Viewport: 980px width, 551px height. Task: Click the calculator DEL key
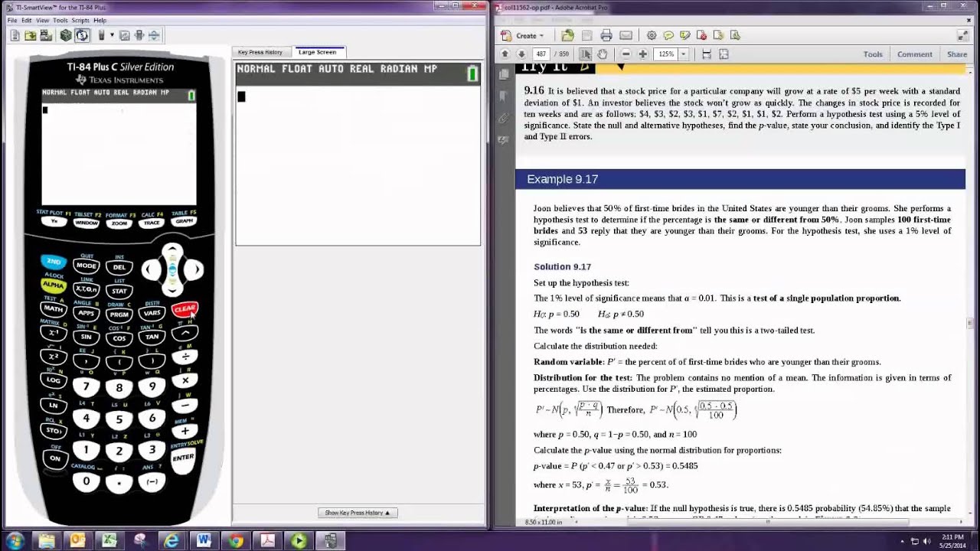click(119, 267)
